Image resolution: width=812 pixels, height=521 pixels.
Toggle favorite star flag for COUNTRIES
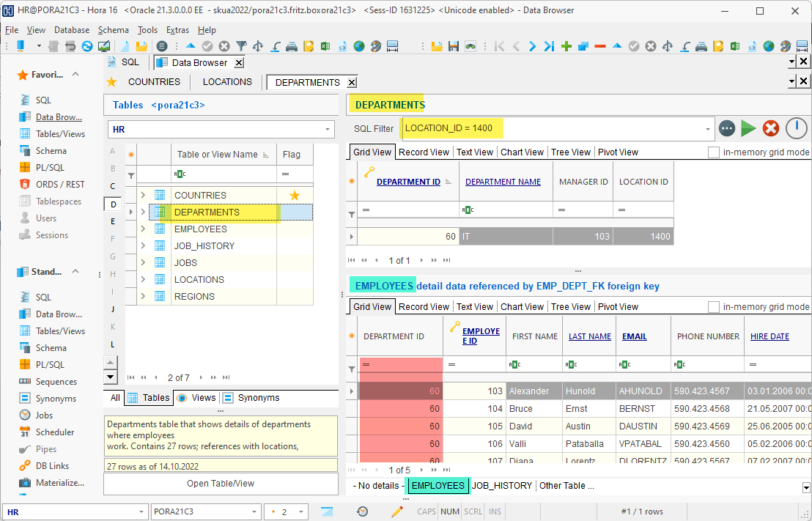coord(295,195)
